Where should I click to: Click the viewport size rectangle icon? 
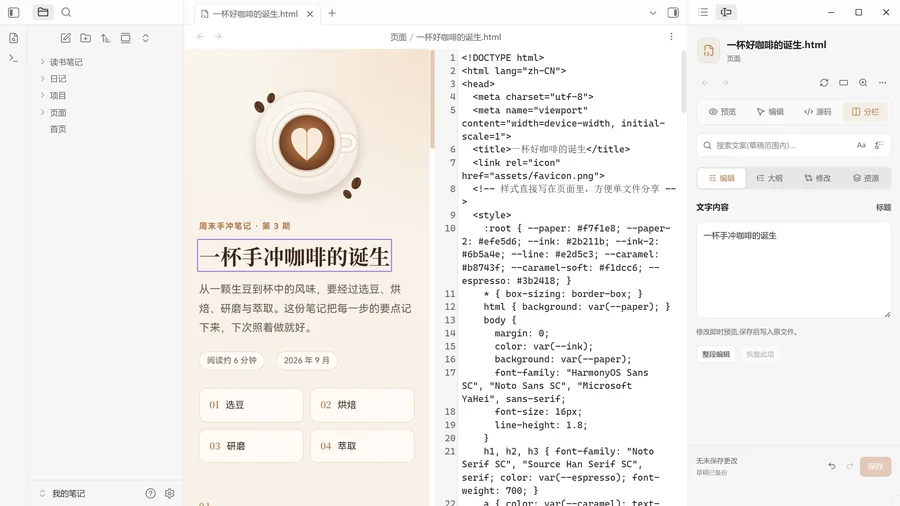844,83
